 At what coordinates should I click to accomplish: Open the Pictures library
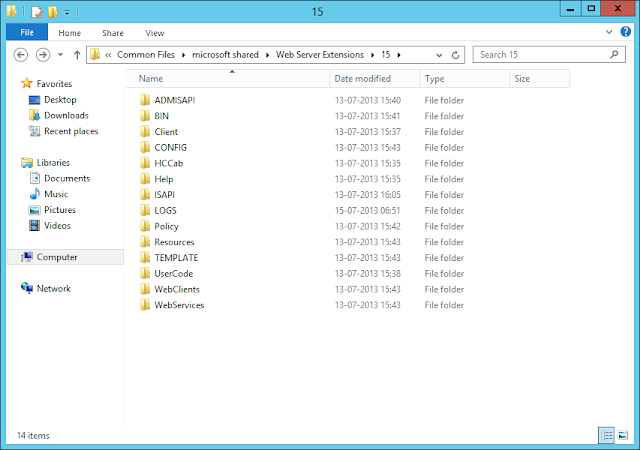click(x=60, y=210)
